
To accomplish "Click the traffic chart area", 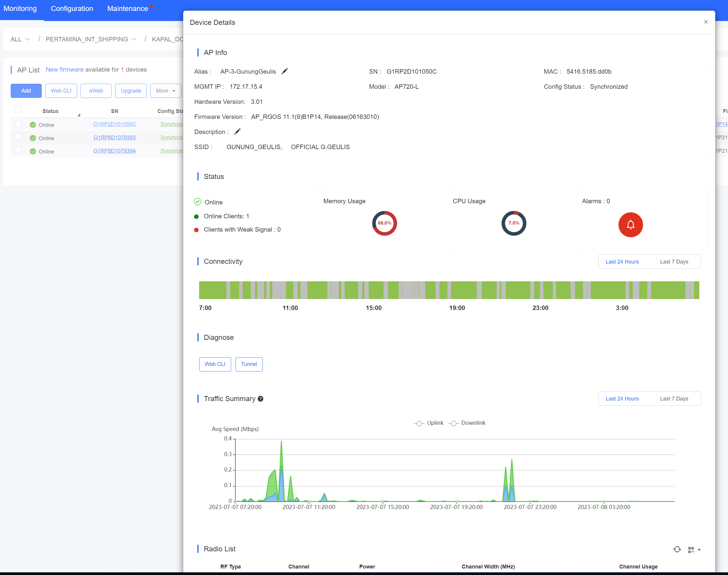I will pos(455,470).
